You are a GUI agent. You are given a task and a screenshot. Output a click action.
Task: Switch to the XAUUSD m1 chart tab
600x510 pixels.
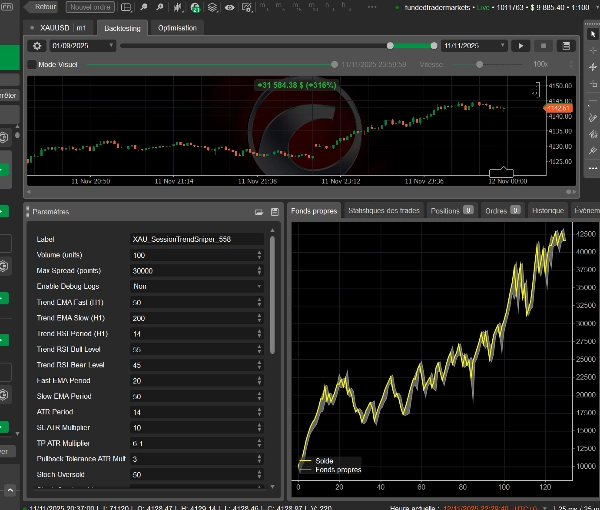[59, 28]
